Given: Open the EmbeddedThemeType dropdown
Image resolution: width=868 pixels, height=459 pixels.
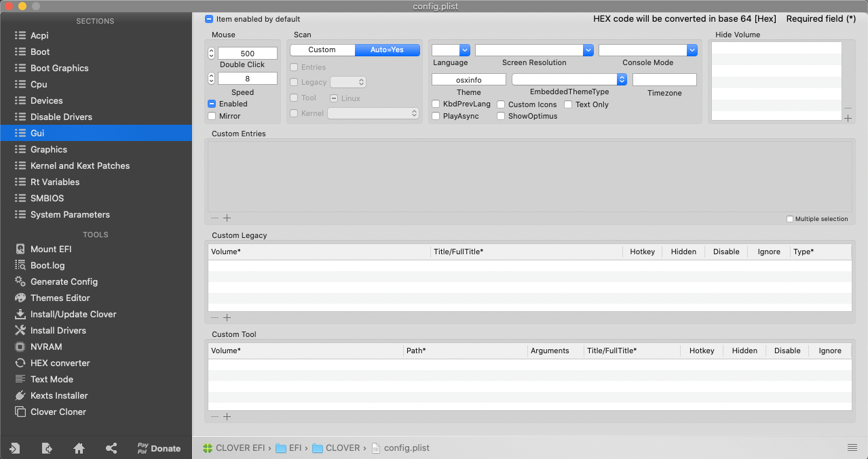Looking at the screenshot, I should [x=569, y=79].
